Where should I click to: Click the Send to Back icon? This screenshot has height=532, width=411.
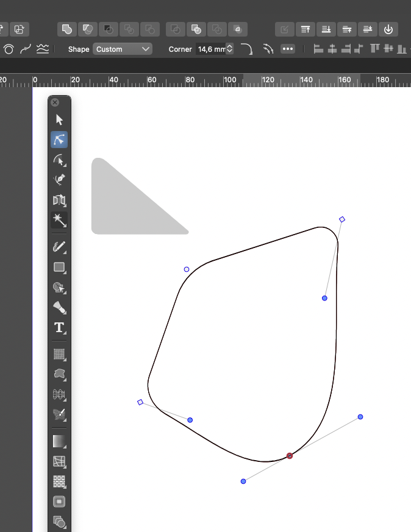pos(326,29)
